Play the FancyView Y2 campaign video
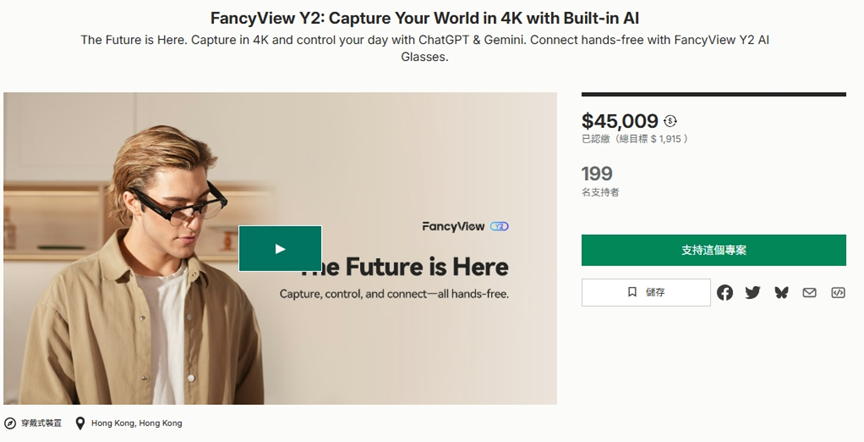 [x=280, y=249]
